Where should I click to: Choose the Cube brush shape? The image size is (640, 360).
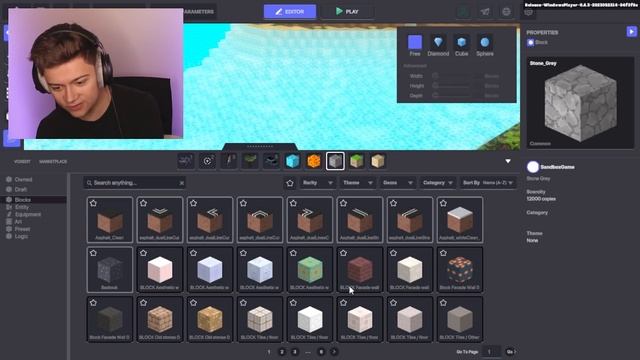462,45
